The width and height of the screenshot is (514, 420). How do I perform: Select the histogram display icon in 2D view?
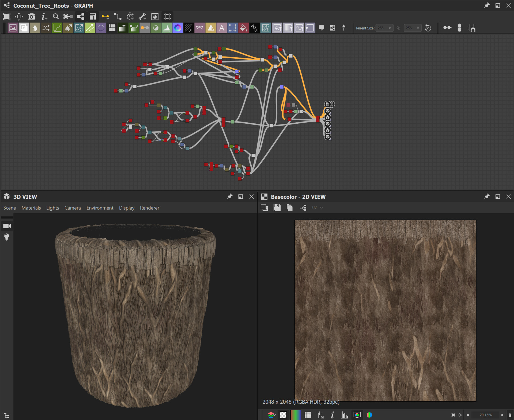click(x=345, y=415)
